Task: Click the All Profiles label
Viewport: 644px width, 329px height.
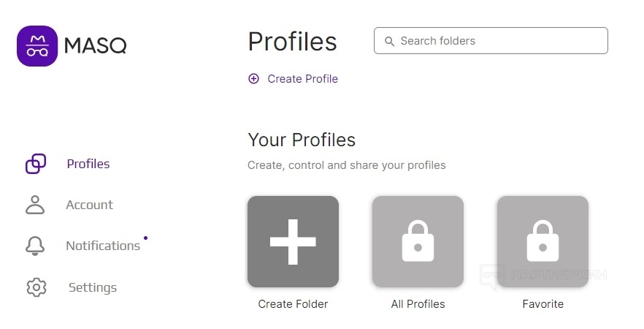Action: [418, 304]
